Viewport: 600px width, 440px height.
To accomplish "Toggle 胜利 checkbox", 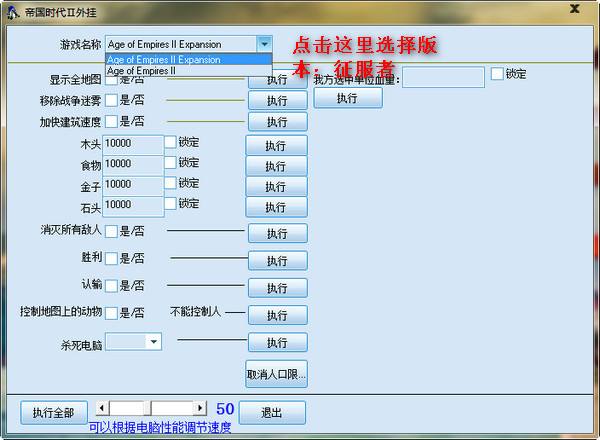I will click(x=111, y=258).
